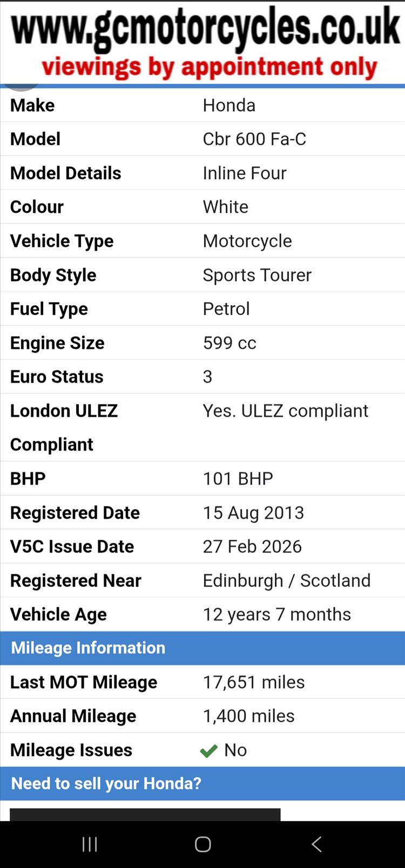Tap the Android back arrow icon
Viewport: 405px width, 868px height.
pos(317,844)
